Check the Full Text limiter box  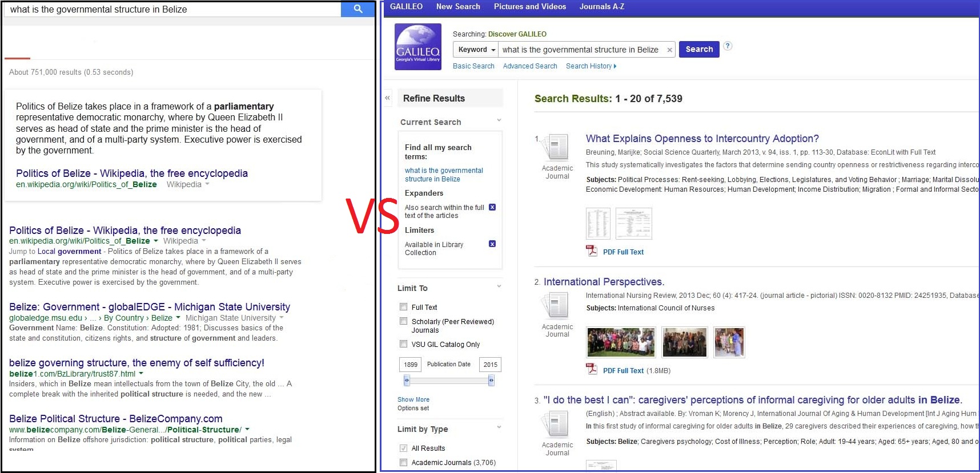pos(404,306)
